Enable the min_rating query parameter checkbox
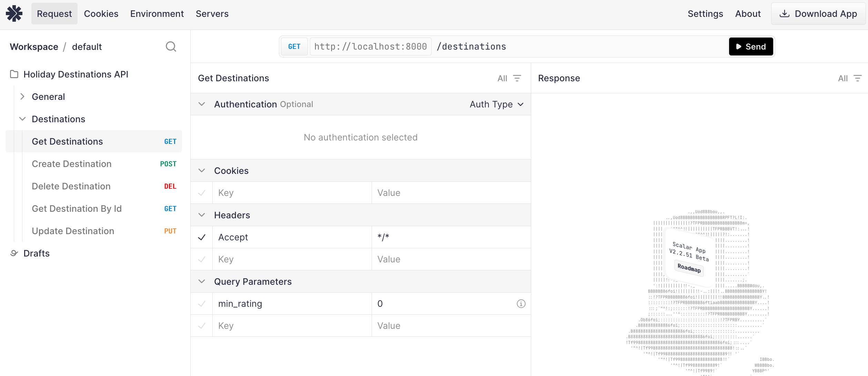The height and width of the screenshot is (376, 868). tap(202, 303)
